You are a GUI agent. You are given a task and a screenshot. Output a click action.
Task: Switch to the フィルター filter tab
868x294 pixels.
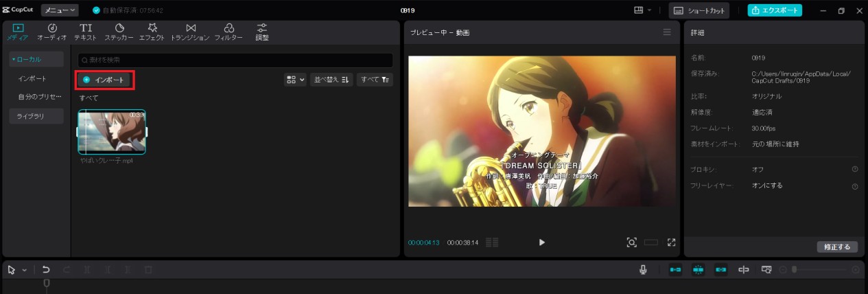point(228,32)
